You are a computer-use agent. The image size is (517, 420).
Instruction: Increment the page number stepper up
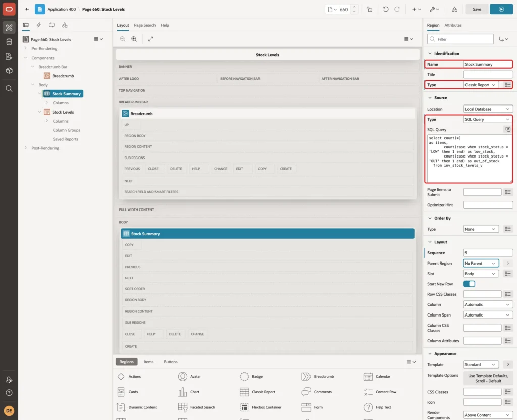354,7
